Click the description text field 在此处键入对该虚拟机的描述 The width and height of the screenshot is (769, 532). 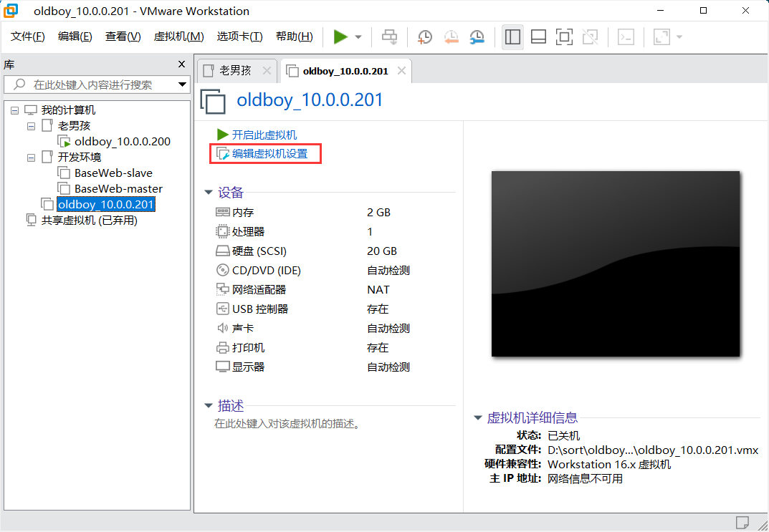(287, 424)
